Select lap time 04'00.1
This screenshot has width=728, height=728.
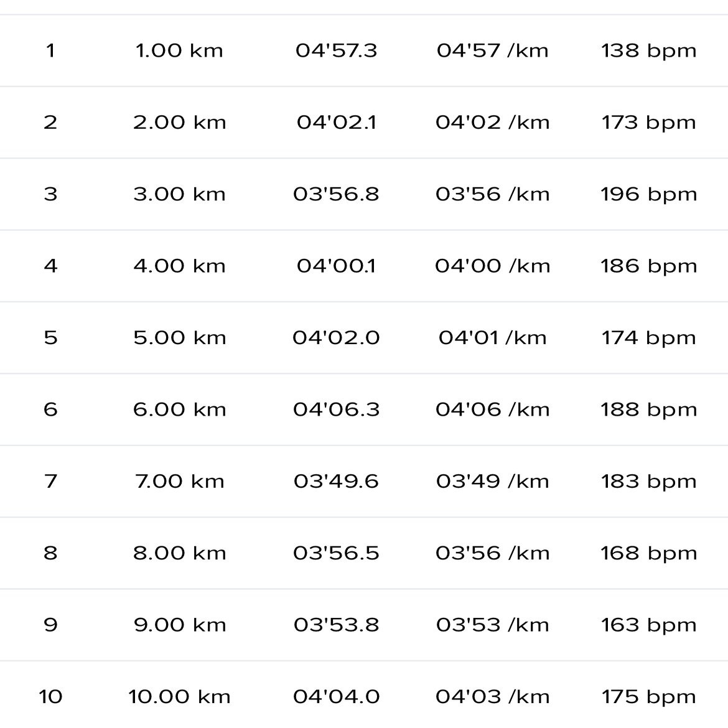click(x=337, y=266)
